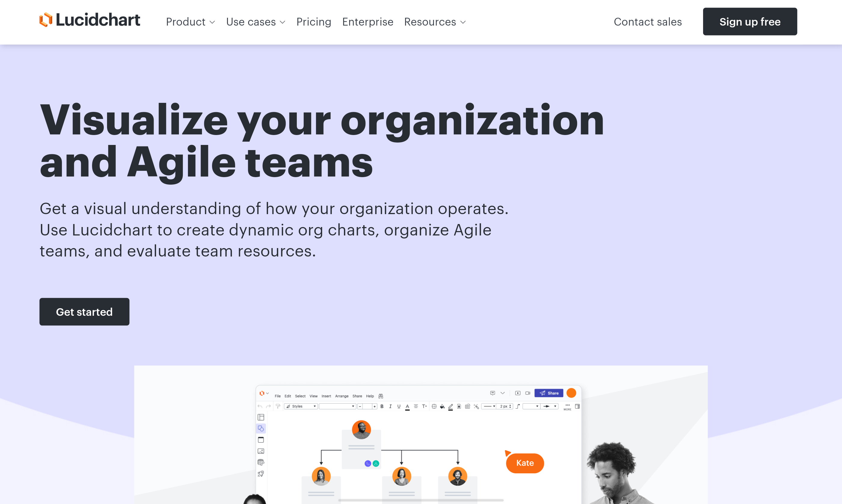Open the Enterprise page
The height and width of the screenshot is (504, 842).
[x=368, y=22]
